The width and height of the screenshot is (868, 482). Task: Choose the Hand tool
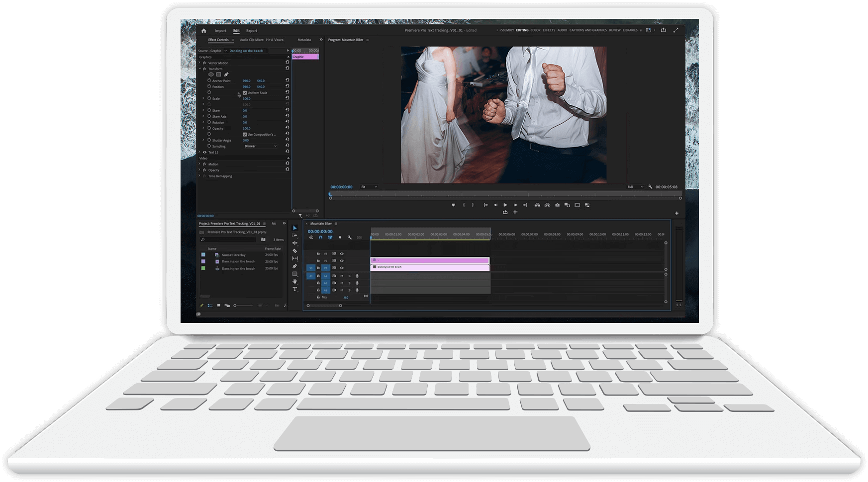coord(294,281)
